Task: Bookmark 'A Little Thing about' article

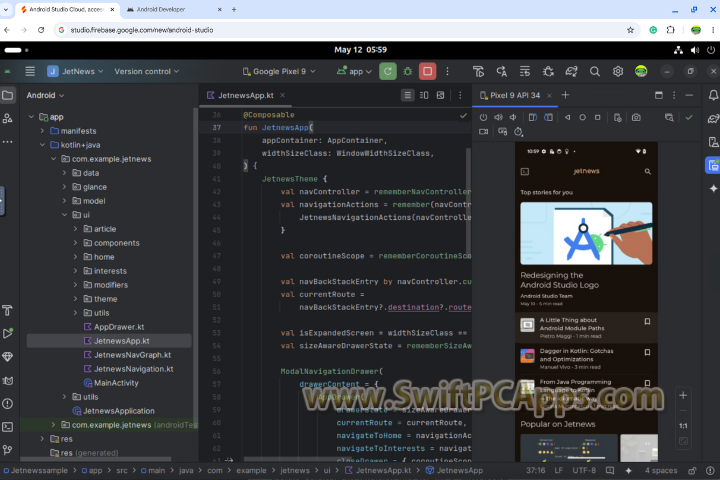Action: [x=647, y=322]
